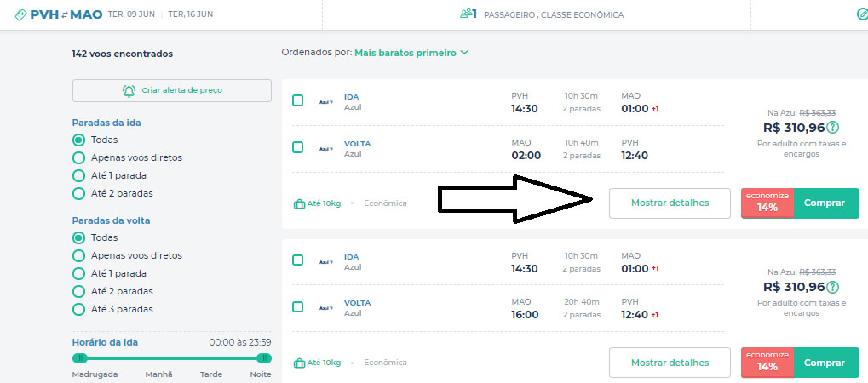
Task: Check the first IDA 14:30 flight checkbox
Action: point(297,100)
